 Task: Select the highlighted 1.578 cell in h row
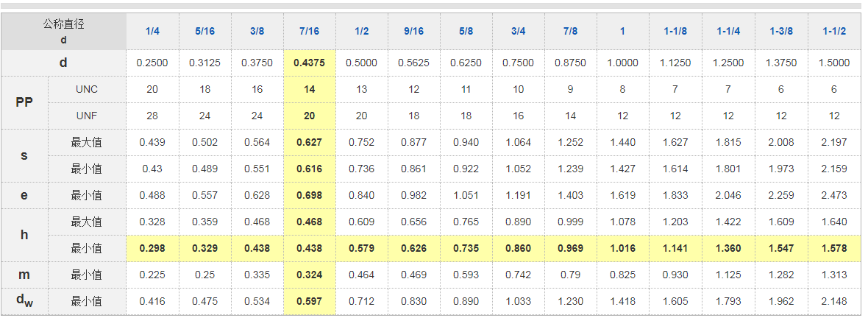834,248
